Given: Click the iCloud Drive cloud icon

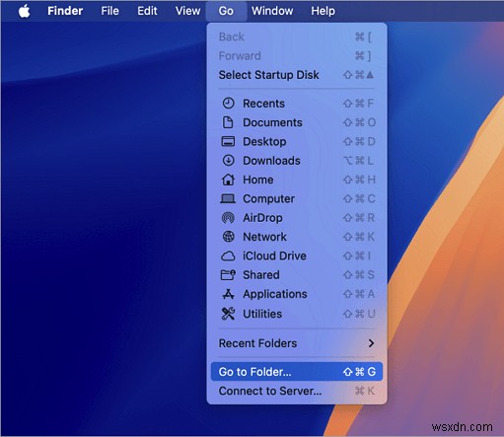Looking at the screenshot, I should 228,255.
